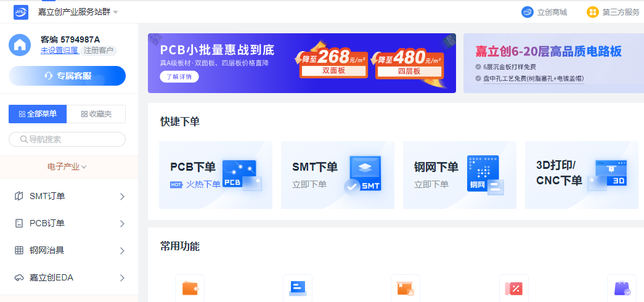Open the 嘉立创6-20层高品质电路板 banner
The height and width of the screenshot is (302, 644).
[x=553, y=63]
